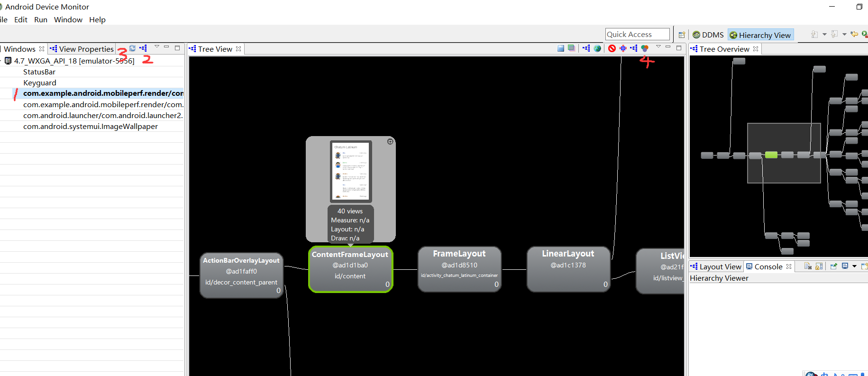Select the Hierarchy View perspective
Screen dimensions: 868x376
(x=760, y=35)
